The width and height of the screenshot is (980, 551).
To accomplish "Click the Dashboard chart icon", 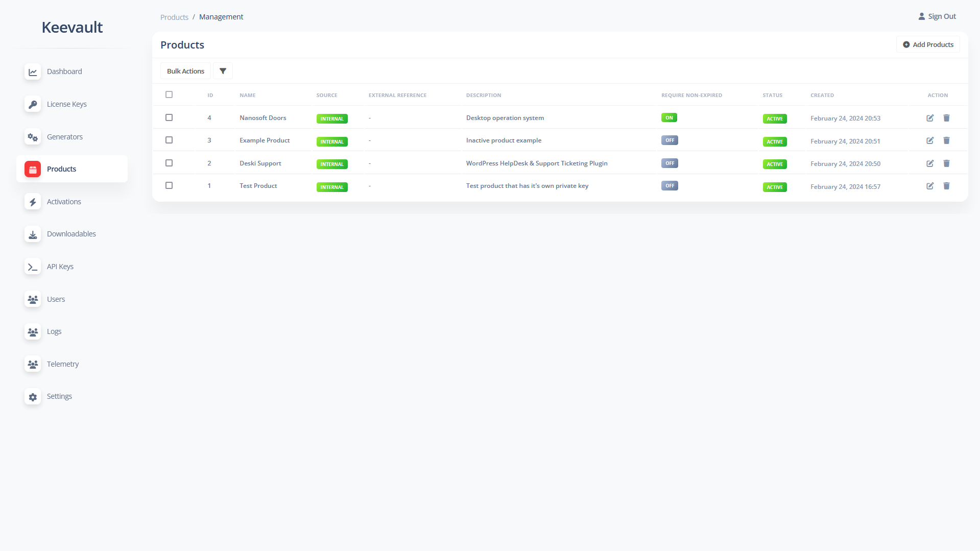I will [33, 72].
